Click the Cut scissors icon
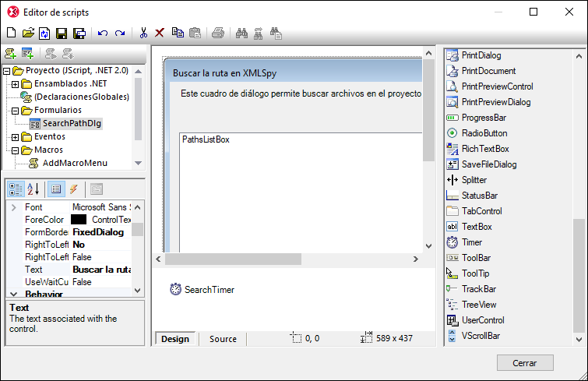 [143, 33]
